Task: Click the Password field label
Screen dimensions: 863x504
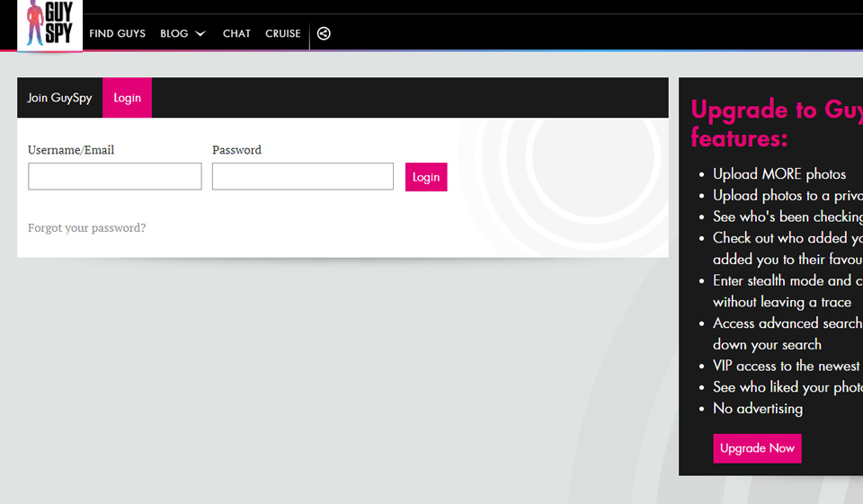Action: (236, 150)
